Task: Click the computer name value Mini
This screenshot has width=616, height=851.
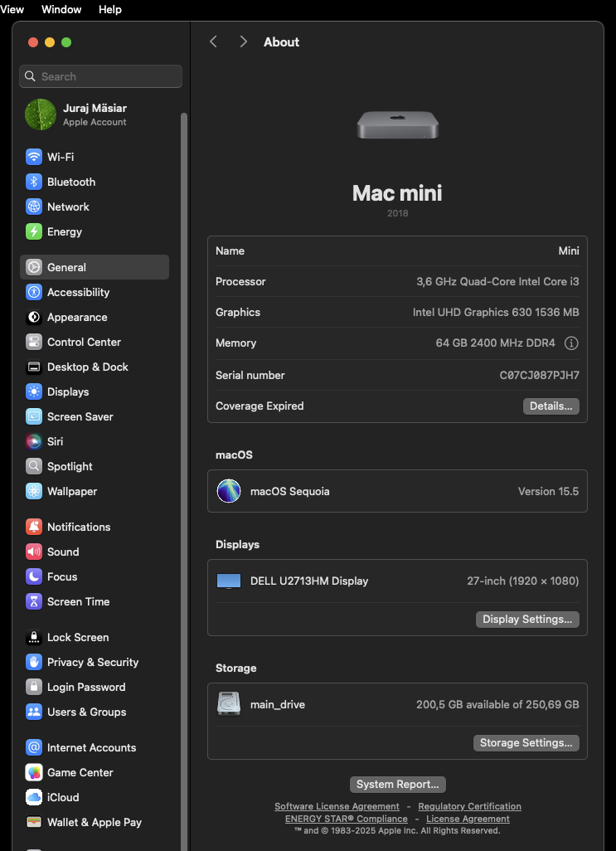Action: [569, 250]
